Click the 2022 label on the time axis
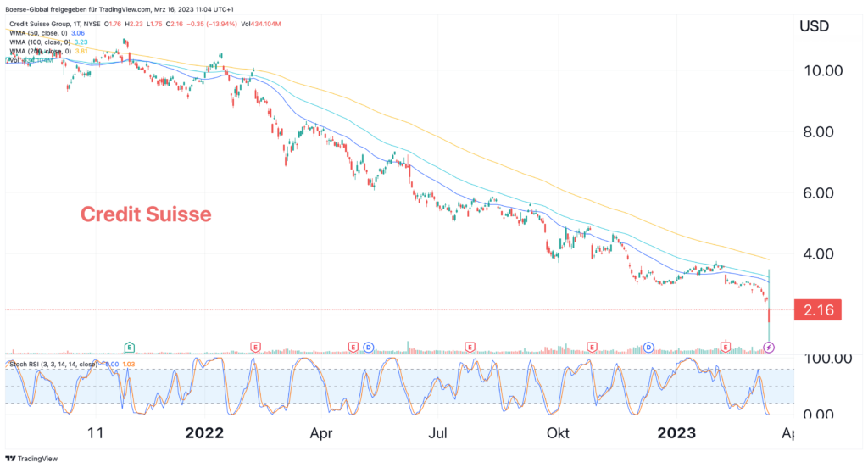 click(x=203, y=433)
